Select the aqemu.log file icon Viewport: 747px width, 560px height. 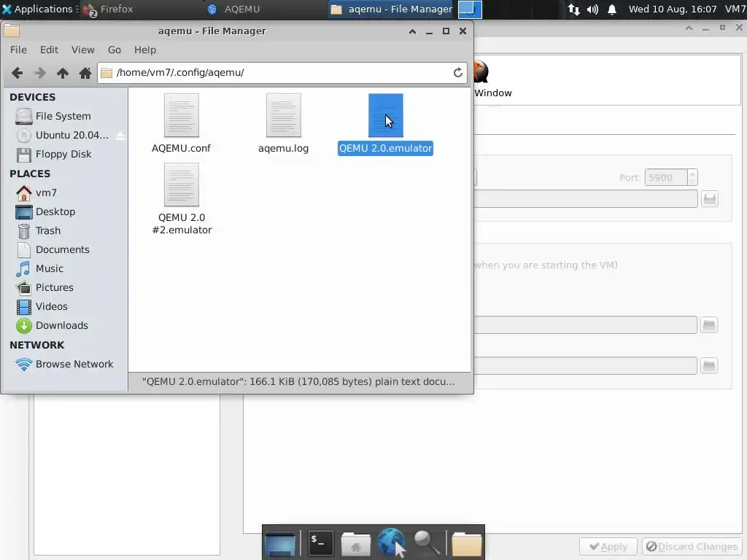[284, 115]
